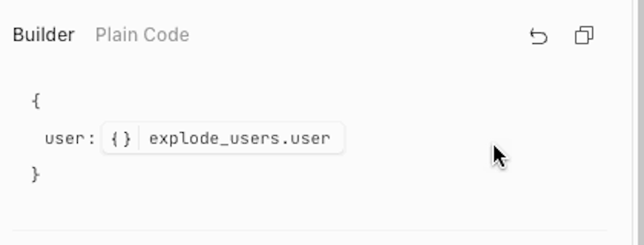Viewport: 644px width, 245px height.
Task: Click the explode_users.user value field
Action: [240, 139]
